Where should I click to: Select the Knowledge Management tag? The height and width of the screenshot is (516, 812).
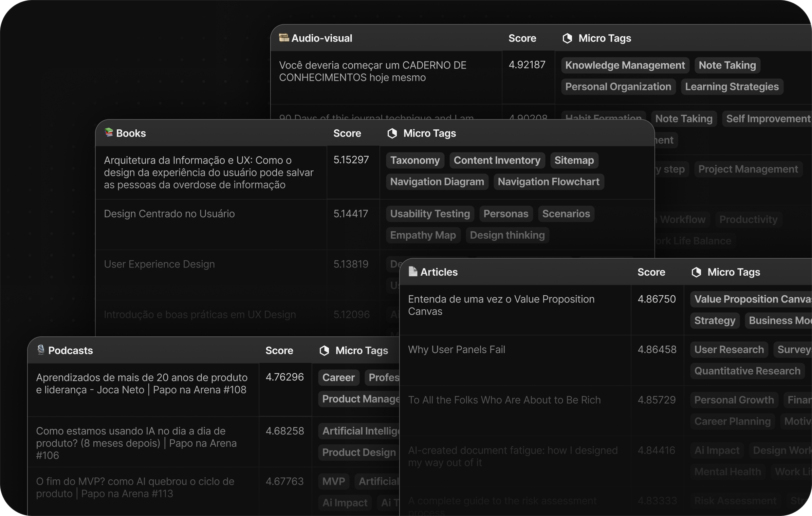tap(625, 65)
